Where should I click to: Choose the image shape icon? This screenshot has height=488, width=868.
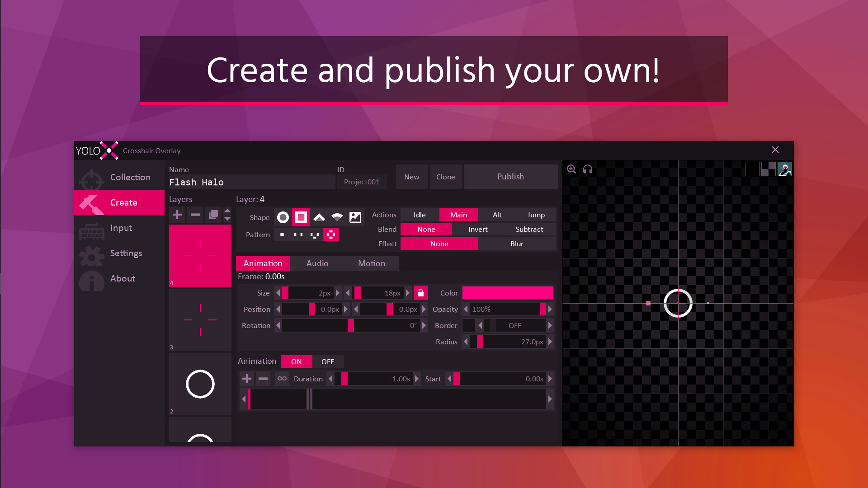[355, 217]
